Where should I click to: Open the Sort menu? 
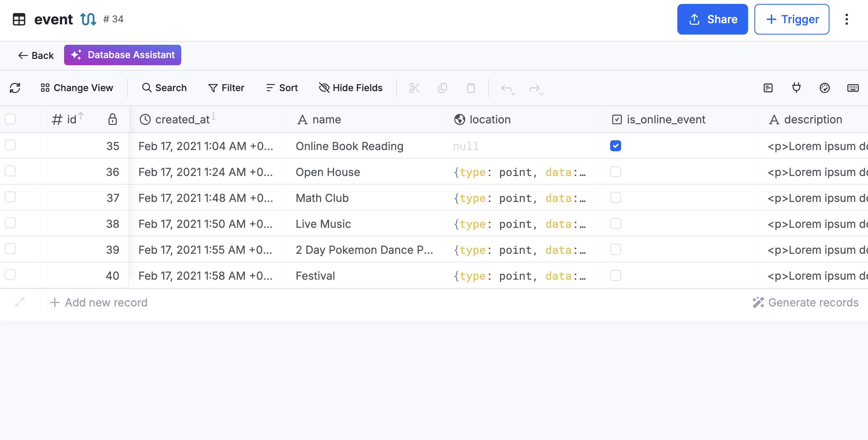(x=281, y=88)
